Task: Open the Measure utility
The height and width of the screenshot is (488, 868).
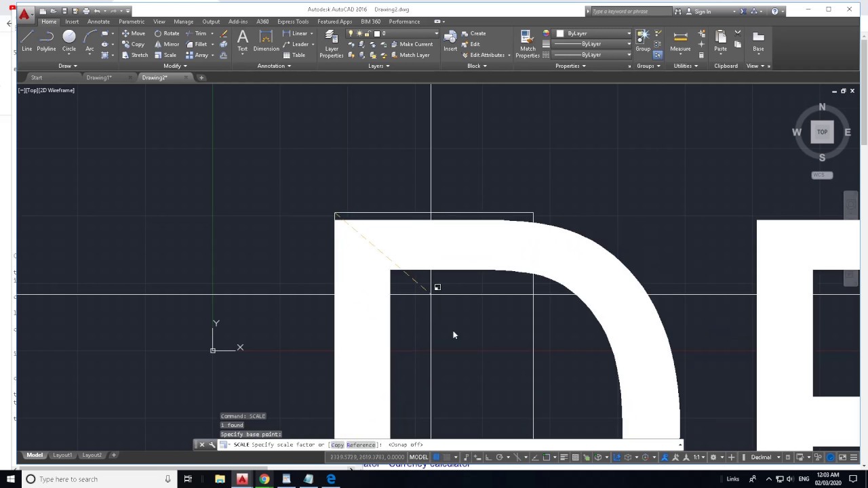Action: [680, 41]
